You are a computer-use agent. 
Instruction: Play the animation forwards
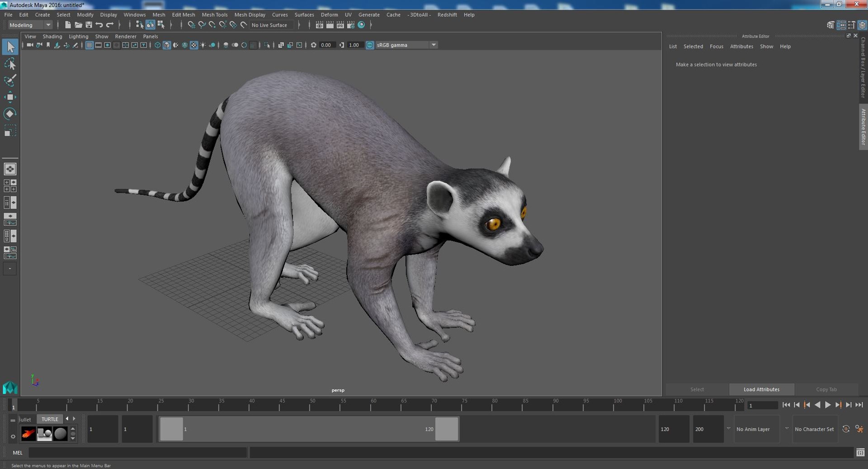point(828,405)
